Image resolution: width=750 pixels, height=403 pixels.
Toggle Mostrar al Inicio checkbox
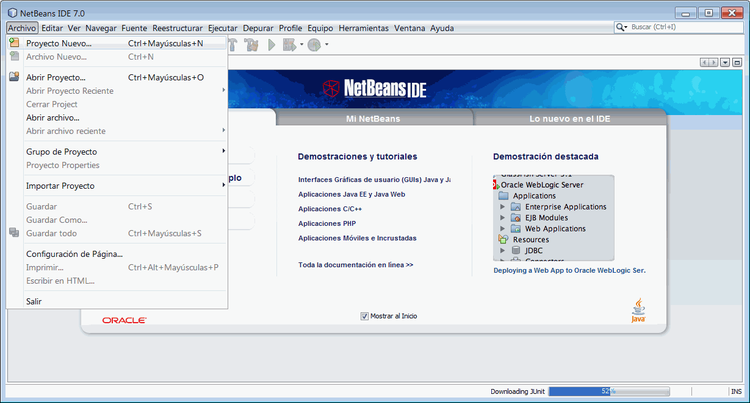click(364, 316)
